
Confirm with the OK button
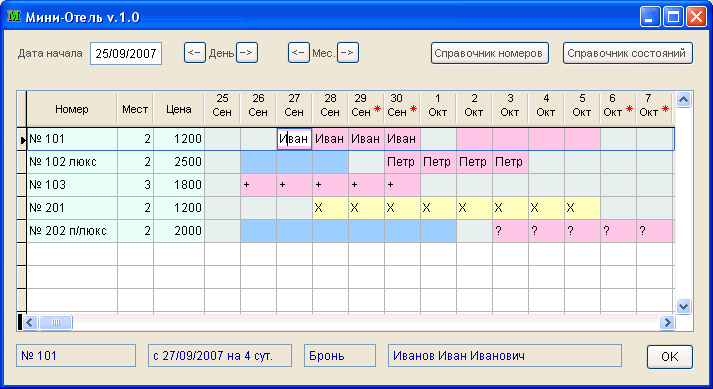pos(670,357)
